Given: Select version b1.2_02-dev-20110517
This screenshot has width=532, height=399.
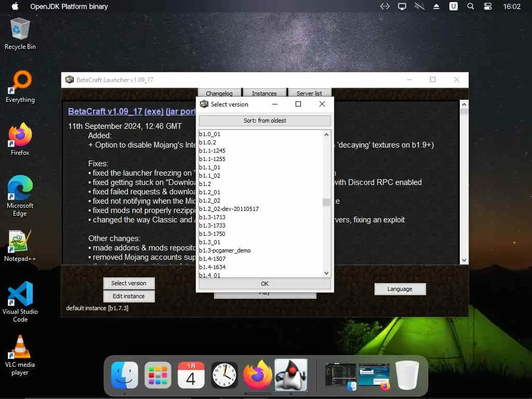Looking at the screenshot, I should point(261,209).
